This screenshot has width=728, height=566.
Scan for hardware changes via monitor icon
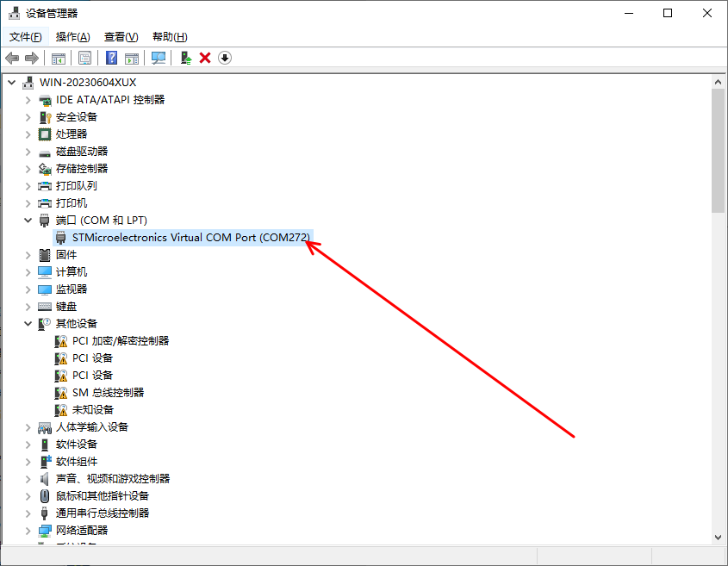(x=159, y=58)
